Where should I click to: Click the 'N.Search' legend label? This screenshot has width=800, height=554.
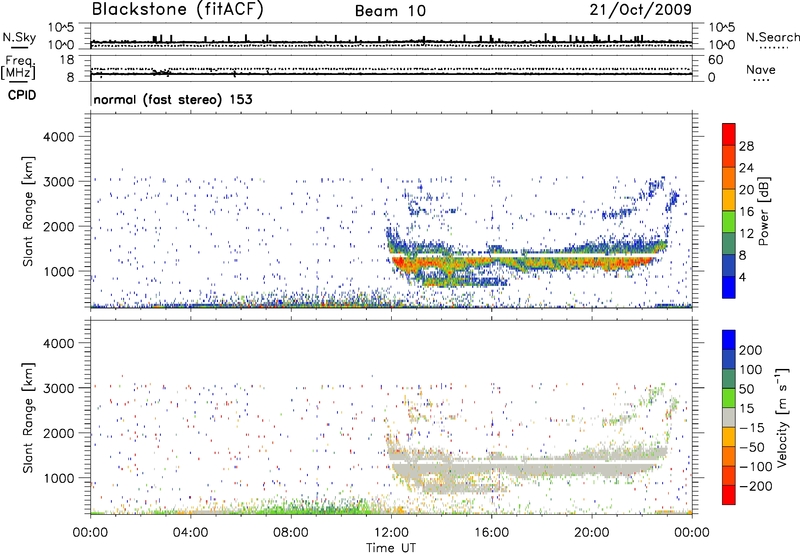772,37
